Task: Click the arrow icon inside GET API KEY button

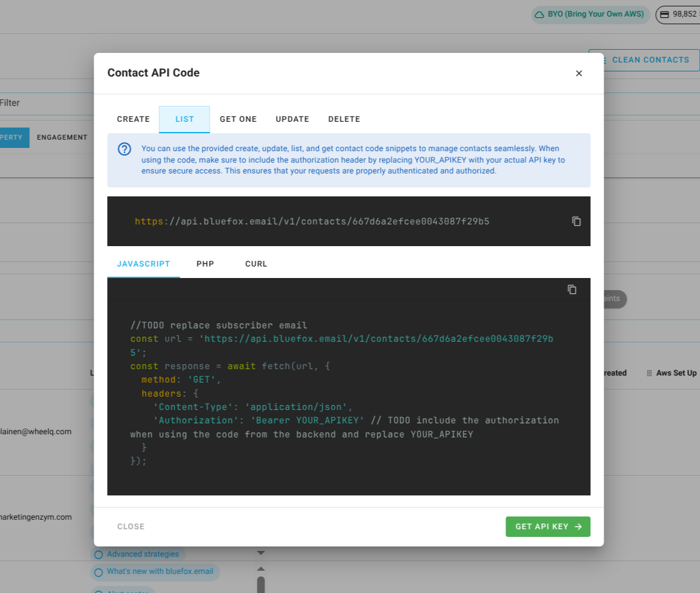Action: point(580,526)
